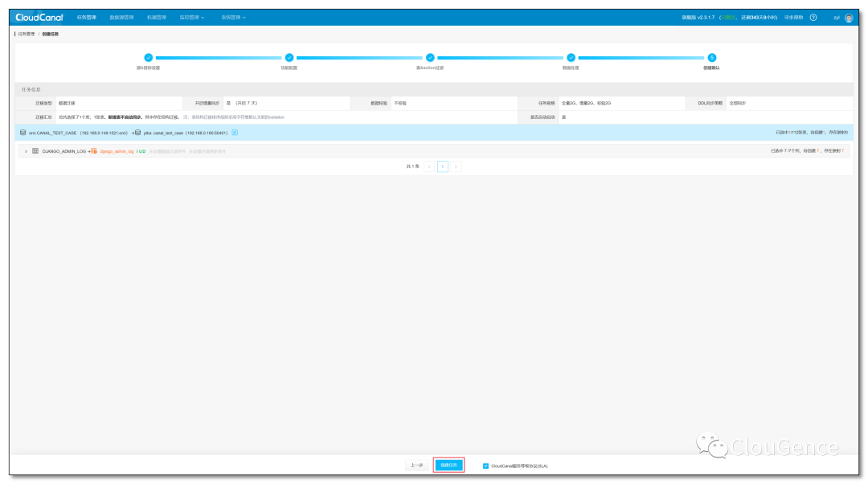Expand the 系统管理 dropdown menu

pyautogui.click(x=233, y=18)
